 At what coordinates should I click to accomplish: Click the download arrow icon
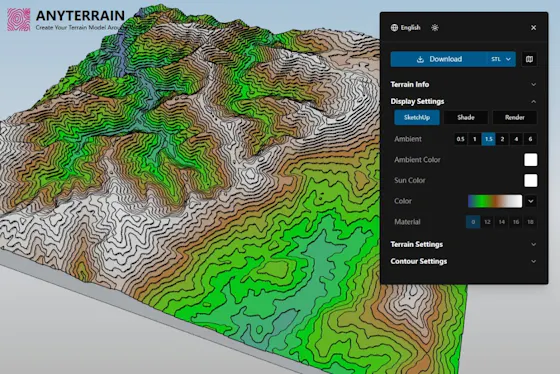tap(420, 59)
